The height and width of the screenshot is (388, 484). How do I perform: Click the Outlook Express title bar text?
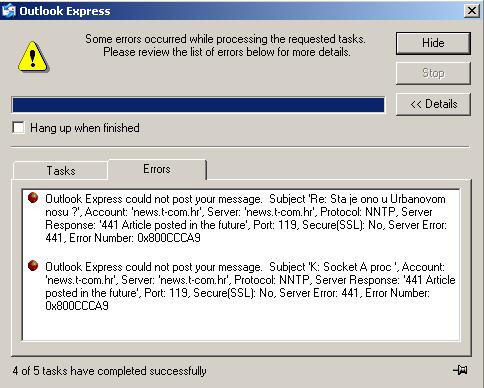tap(65, 11)
